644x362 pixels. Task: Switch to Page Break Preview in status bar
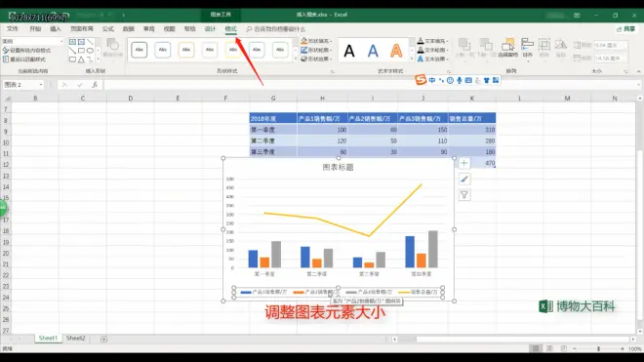pos(564,348)
